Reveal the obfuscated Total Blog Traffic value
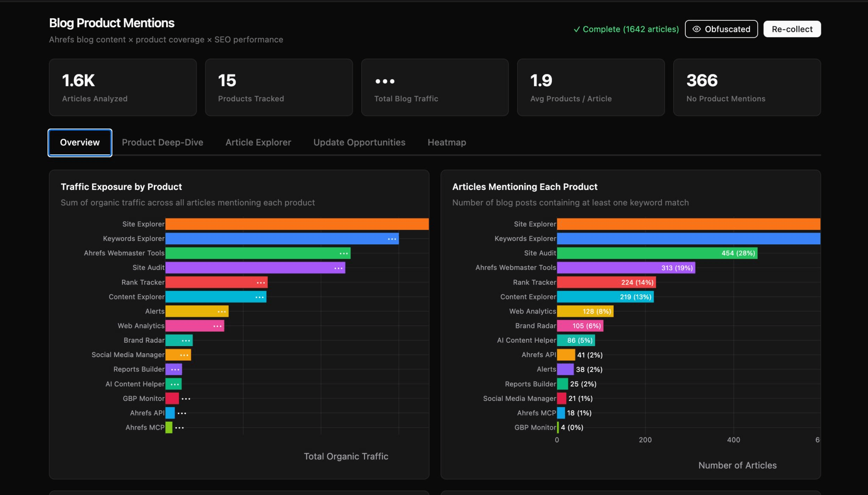 tap(434, 87)
